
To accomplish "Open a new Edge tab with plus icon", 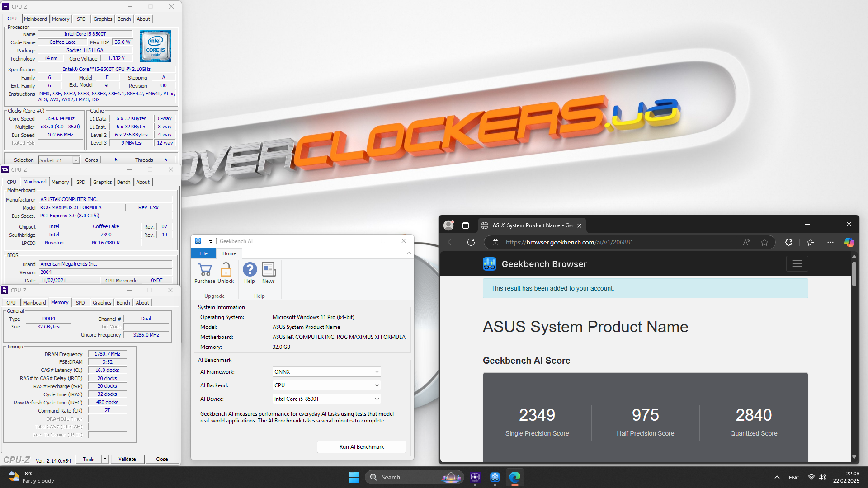I will 596,225.
